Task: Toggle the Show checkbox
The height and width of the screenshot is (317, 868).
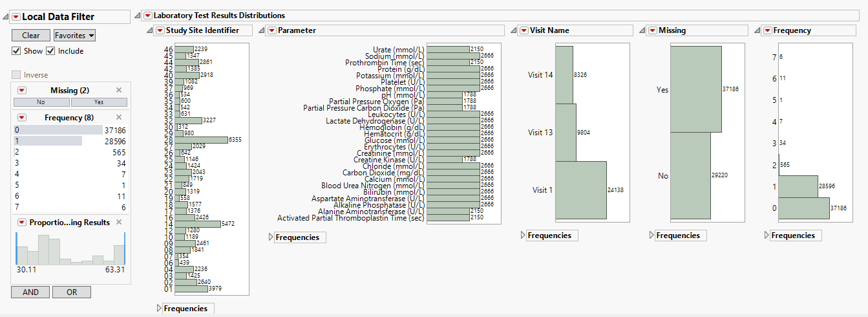Action: [x=17, y=51]
